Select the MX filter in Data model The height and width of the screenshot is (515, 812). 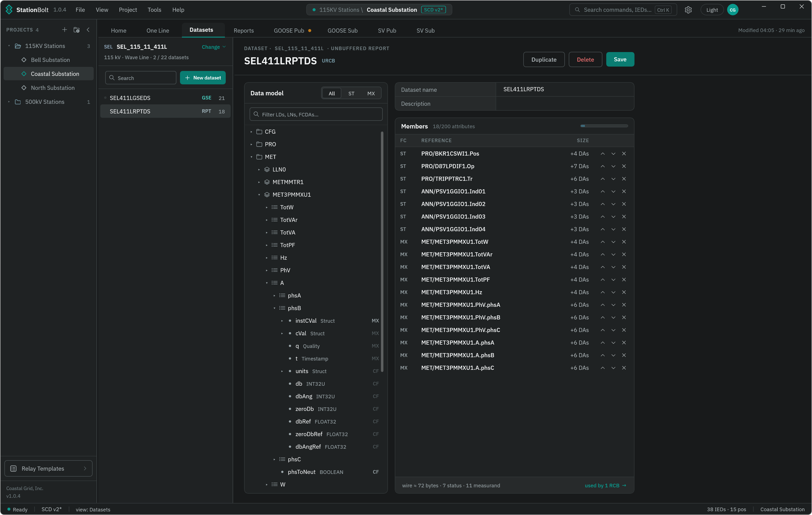(x=371, y=93)
